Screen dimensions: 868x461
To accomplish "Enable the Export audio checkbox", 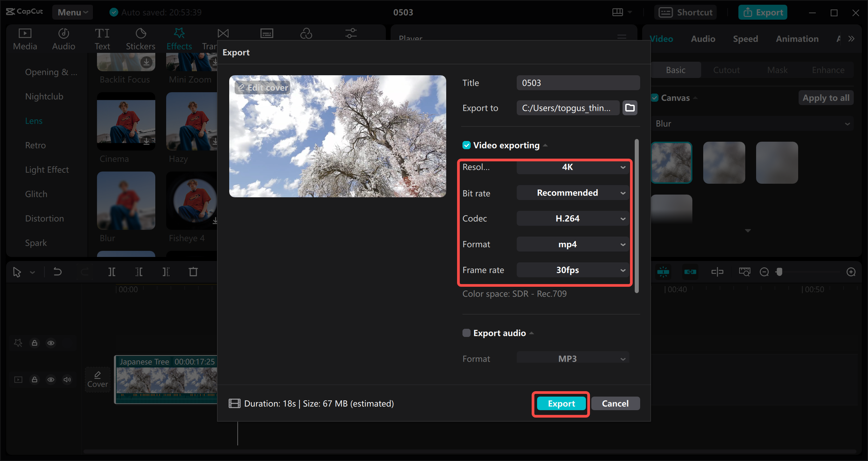I will [466, 333].
